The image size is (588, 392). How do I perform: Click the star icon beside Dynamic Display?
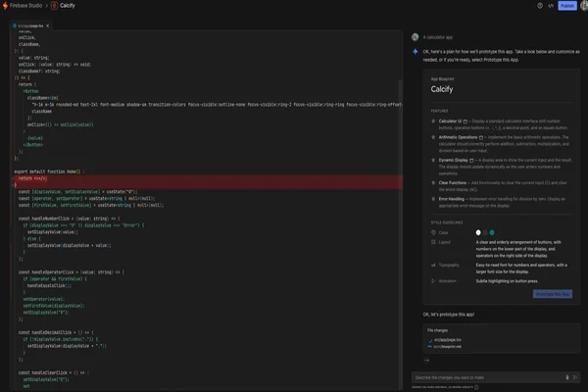coord(433,160)
